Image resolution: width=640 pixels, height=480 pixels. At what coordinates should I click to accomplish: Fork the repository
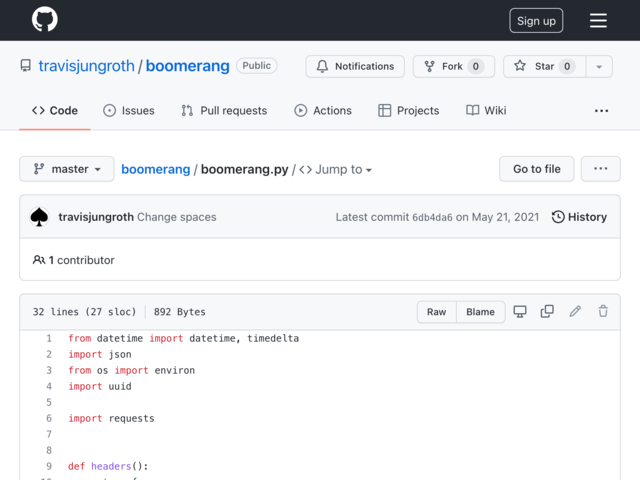pos(453,66)
